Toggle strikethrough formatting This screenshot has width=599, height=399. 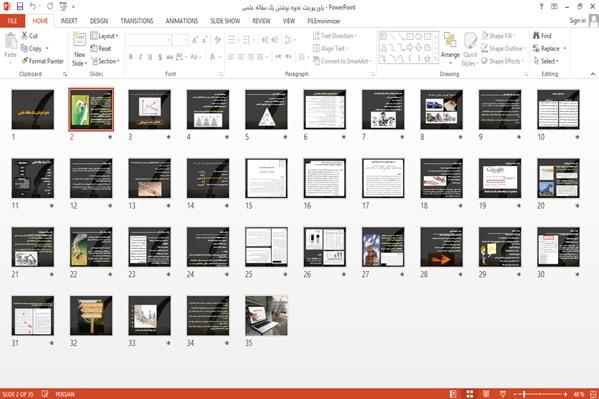(x=169, y=57)
